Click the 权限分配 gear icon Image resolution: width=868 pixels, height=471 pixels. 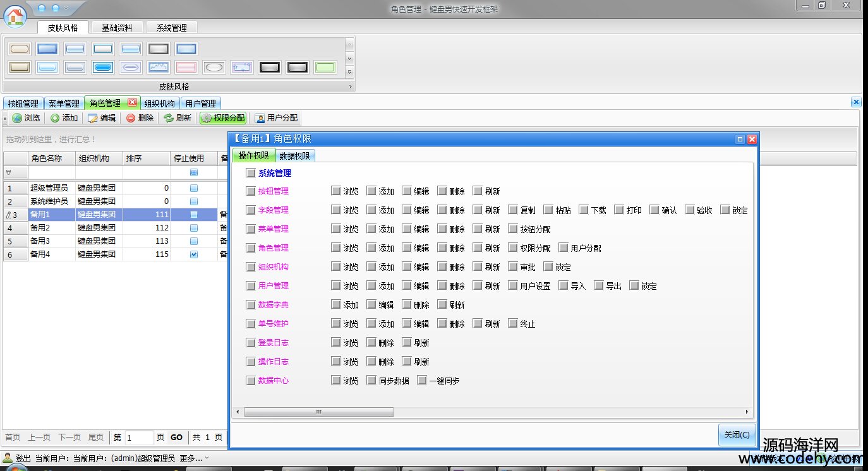pyautogui.click(x=207, y=118)
